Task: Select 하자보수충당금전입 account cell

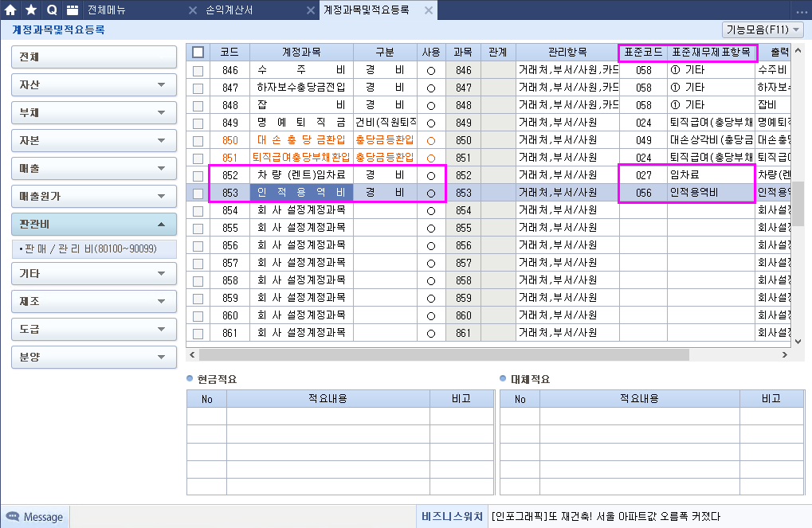Action: click(301, 88)
